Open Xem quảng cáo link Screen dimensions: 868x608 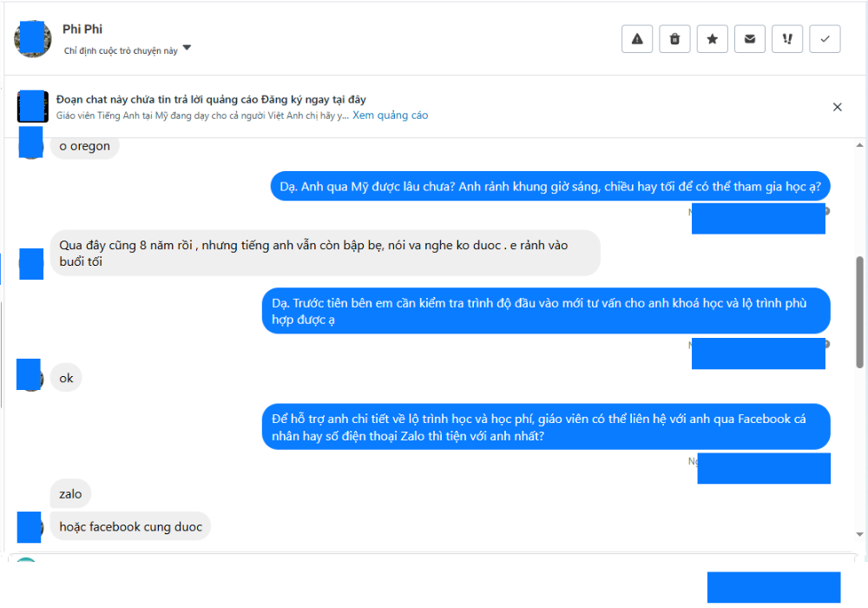click(391, 116)
